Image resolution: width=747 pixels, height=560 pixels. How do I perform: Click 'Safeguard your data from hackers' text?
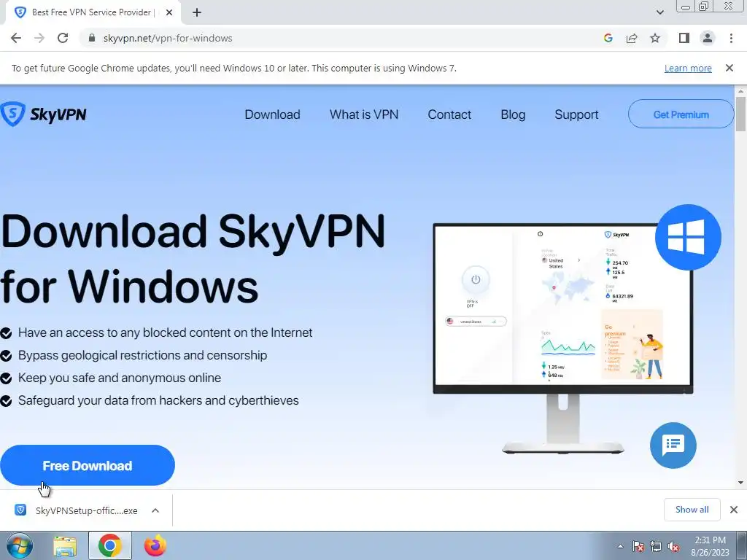click(158, 400)
